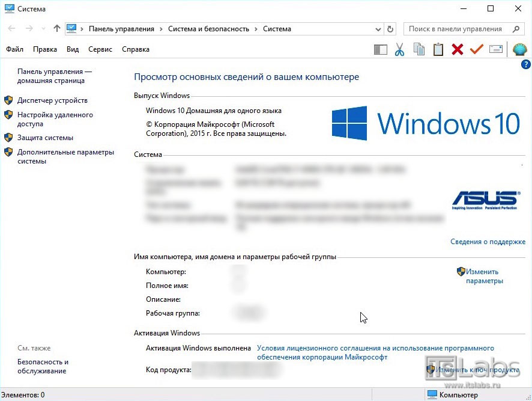Click the envelope-shaped toolbar icon
The width and height of the screenshot is (532, 401).
(x=496, y=49)
